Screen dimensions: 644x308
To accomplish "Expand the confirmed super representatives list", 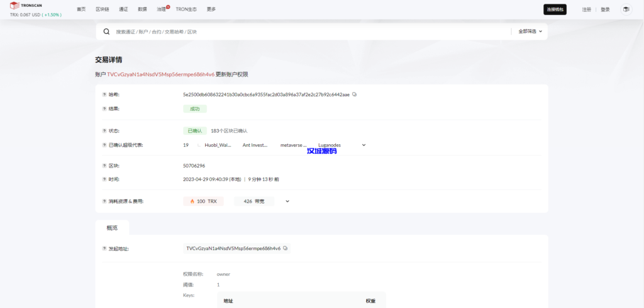I will (x=364, y=145).
